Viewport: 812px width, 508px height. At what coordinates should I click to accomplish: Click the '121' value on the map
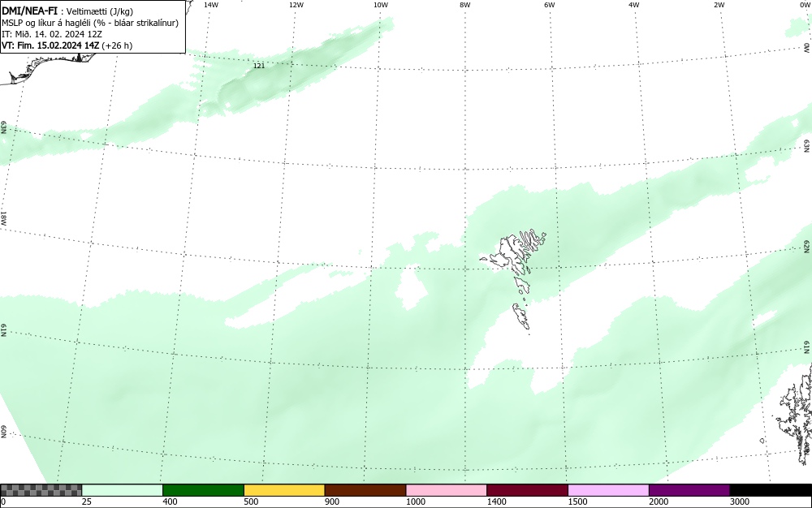tap(259, 66)
